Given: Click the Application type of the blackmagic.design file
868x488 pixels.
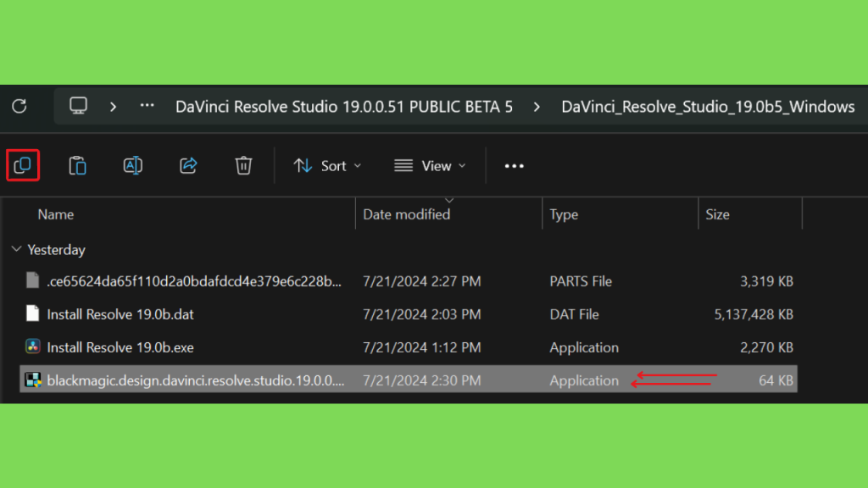Looking at the screenshot, I should coord(584,380).
